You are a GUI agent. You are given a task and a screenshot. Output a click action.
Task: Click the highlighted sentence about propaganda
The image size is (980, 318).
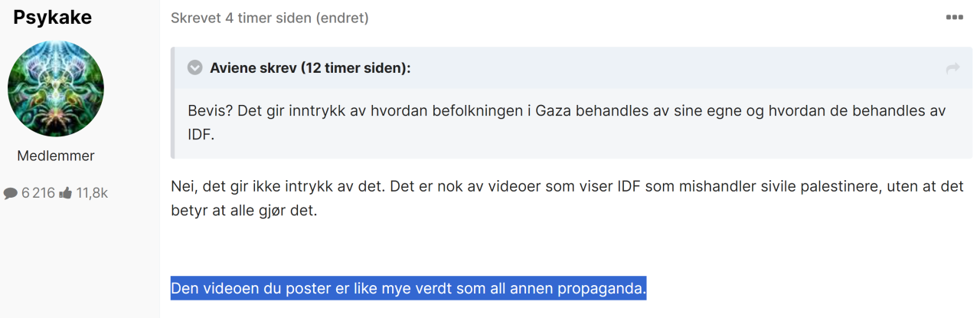[408, 289]
